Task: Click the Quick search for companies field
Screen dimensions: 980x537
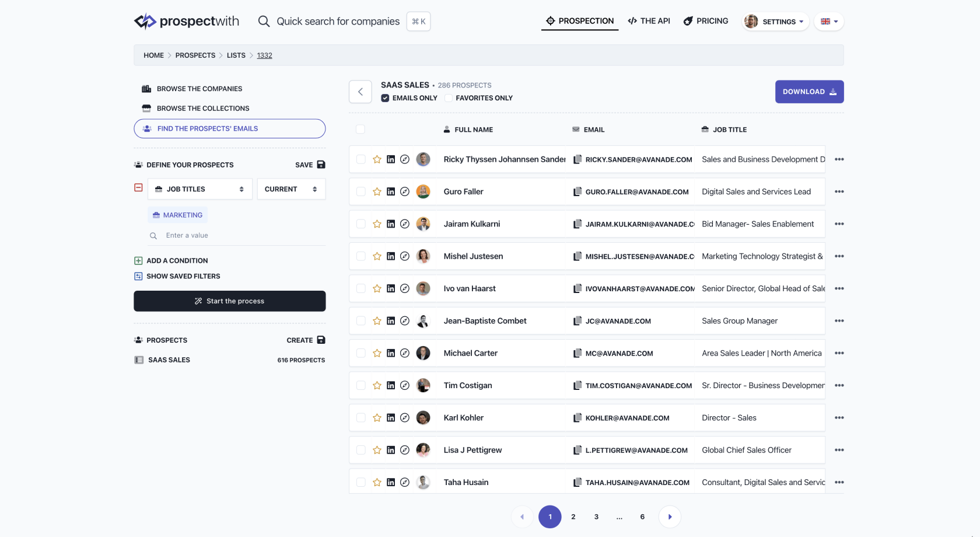Action: 338,22
